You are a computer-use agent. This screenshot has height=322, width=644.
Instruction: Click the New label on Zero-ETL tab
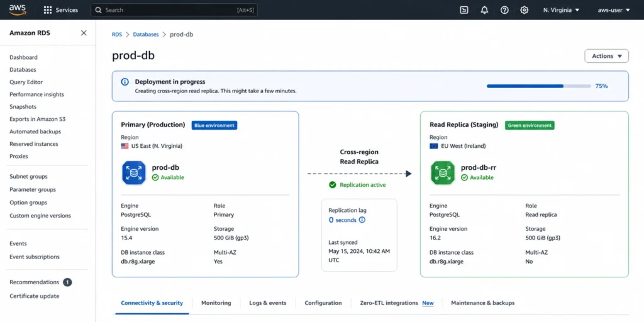428,303
